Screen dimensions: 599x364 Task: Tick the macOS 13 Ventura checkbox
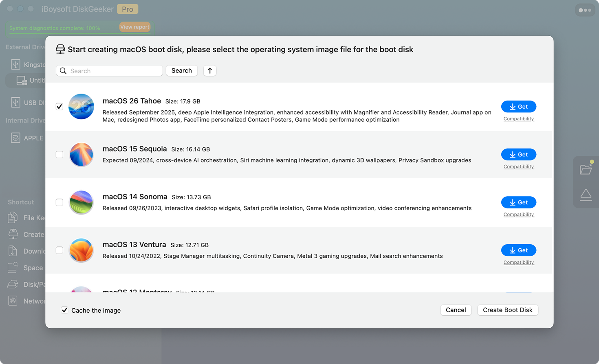tap(59, 250)
